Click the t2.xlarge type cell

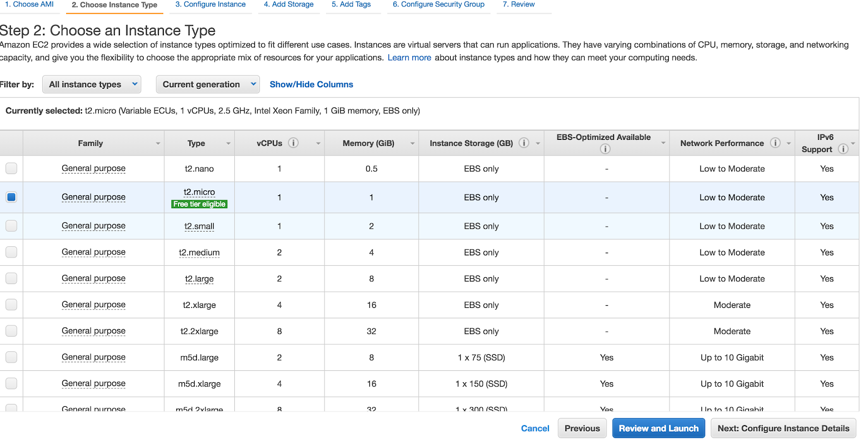point(199,305)
